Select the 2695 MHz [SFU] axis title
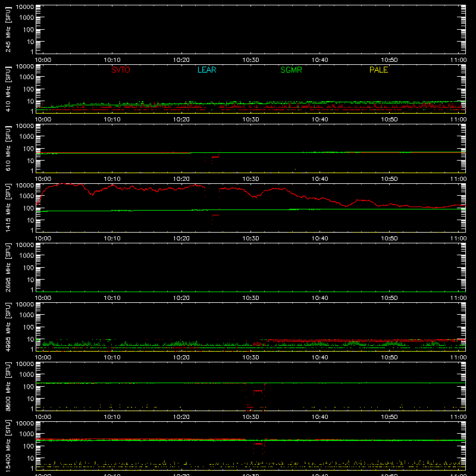476x476 pixels. click(x=8, y=268)
